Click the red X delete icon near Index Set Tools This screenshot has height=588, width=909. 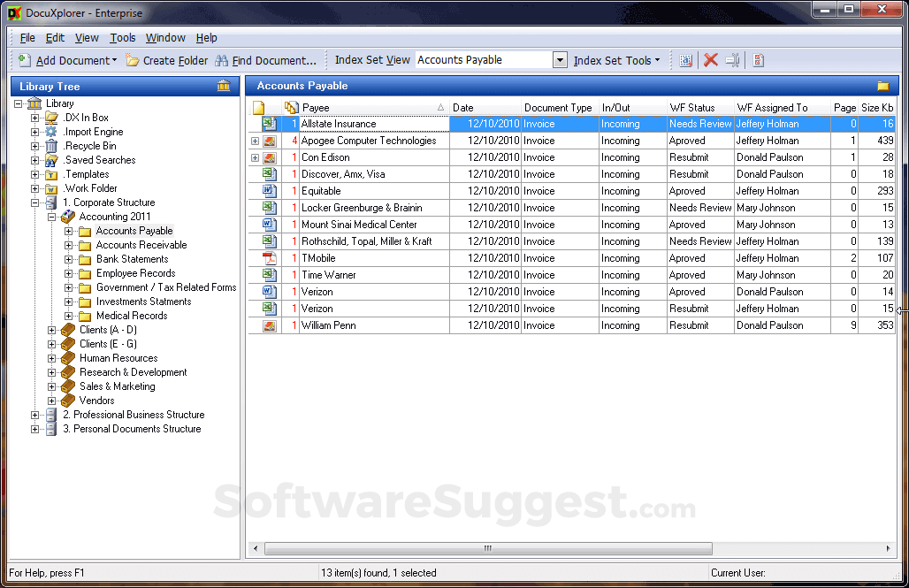pyautogui.click(x=711, y=60)
